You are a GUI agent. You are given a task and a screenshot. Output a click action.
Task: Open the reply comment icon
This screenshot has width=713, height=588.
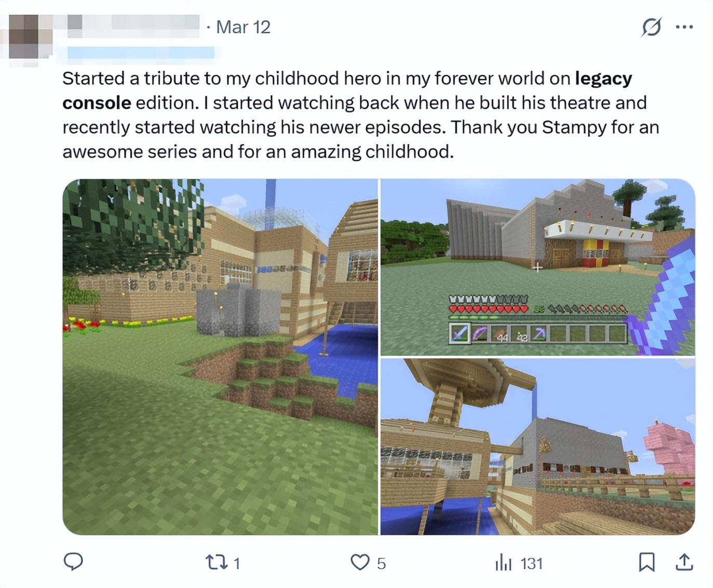tap(73, 562)
